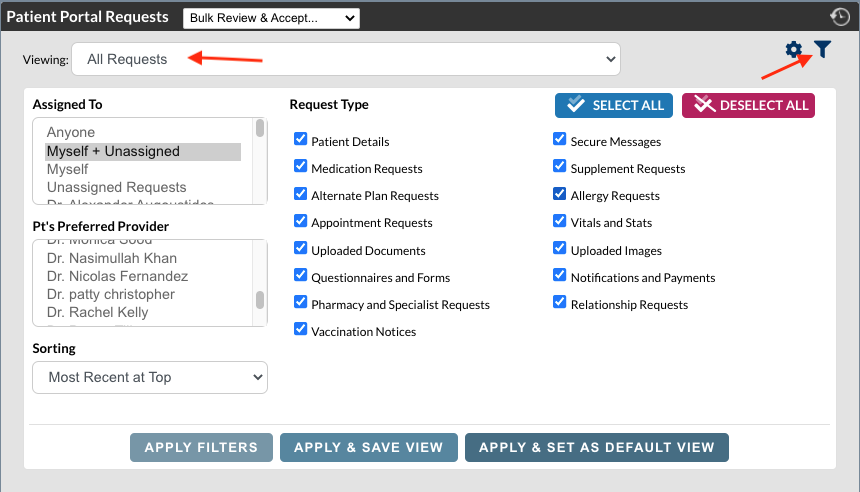Select Dr. Nasimullah Khan as preferred provider
Screen dimensions: 860x492
coord(143,258)
